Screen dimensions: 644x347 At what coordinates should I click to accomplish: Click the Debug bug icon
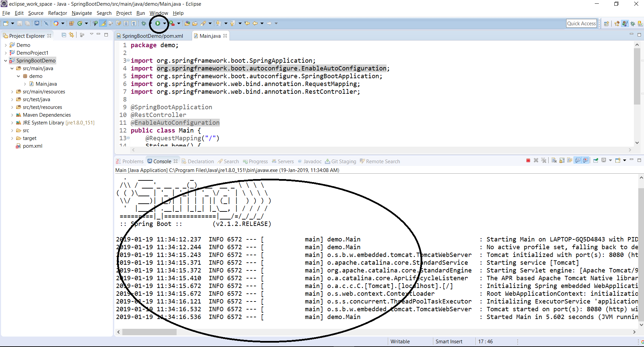click(144, 23)
